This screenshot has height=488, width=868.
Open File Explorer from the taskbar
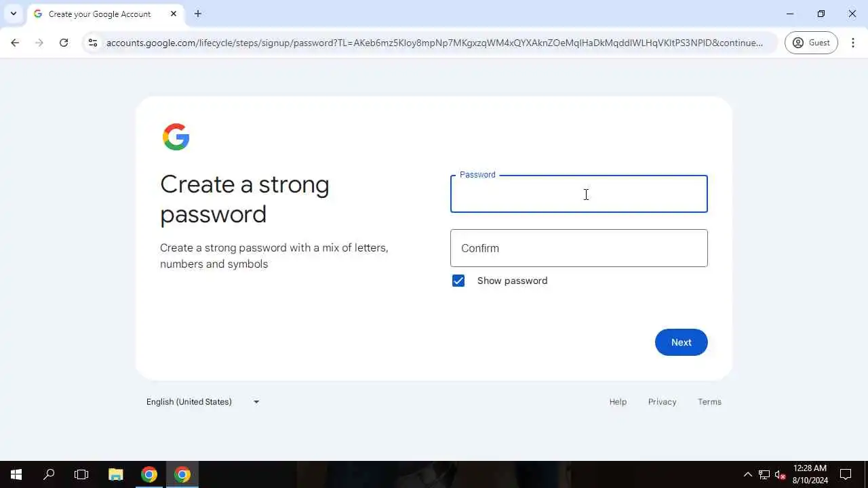coord(116,474)
